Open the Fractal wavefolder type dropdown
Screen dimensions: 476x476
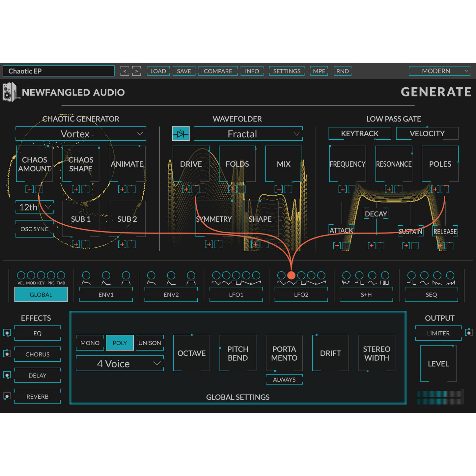[x=248, y=134]
